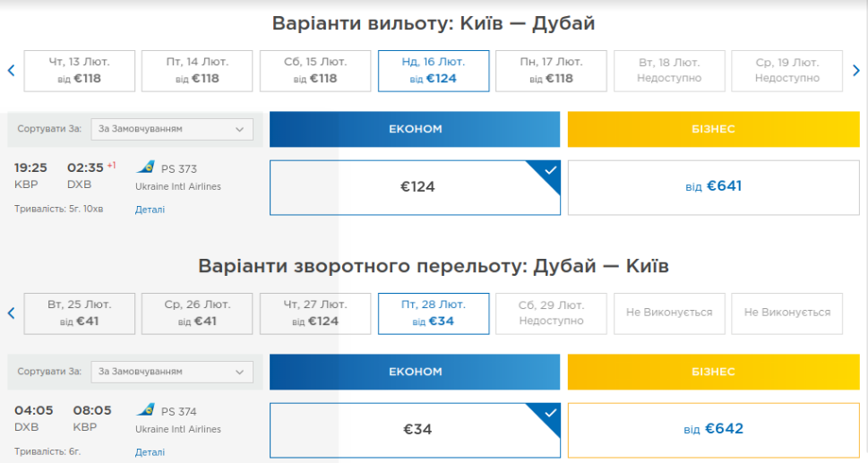Click Ukraine Intl Airlines logo for PS 373
Viewport: 868px width, 463px height.
click(x=145, y=167)
